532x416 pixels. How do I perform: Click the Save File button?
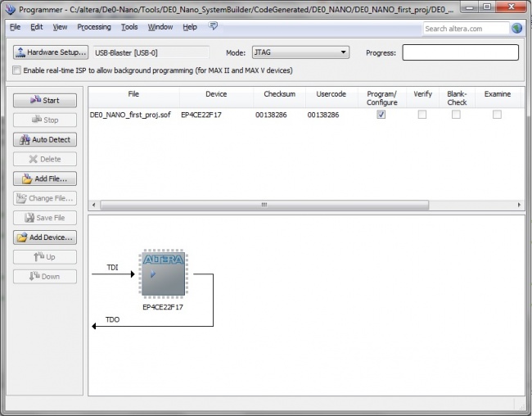[45, 218]
